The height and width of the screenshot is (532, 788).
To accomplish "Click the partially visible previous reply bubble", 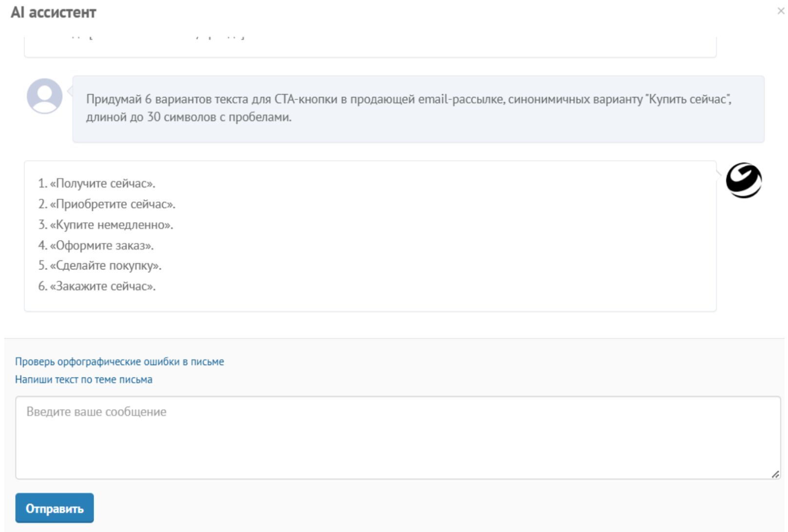I will pos(370,46).
